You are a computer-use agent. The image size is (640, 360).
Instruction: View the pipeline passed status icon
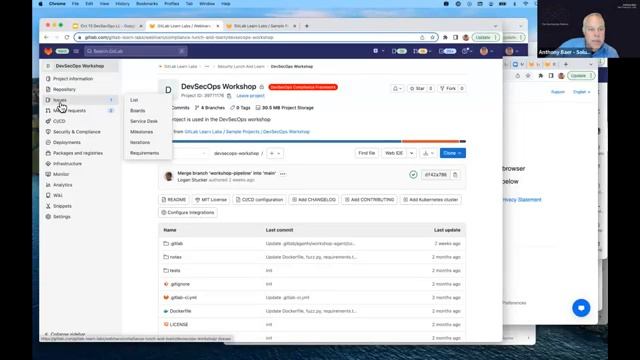pyautogui.click(x=413, y=175)
